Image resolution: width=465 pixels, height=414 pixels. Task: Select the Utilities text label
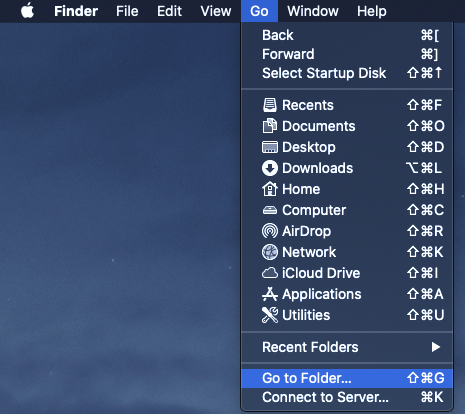click(x=306, y=315)
